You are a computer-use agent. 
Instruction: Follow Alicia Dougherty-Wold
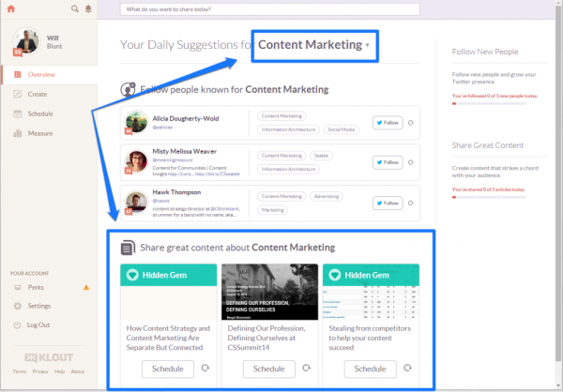click(388, 123)
